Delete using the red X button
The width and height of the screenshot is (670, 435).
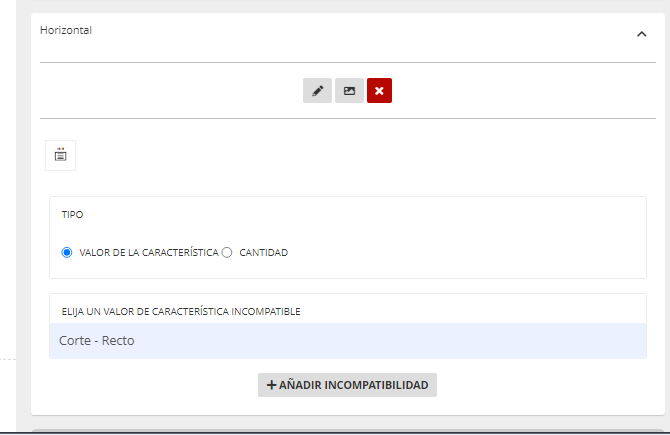pos(379,91)
